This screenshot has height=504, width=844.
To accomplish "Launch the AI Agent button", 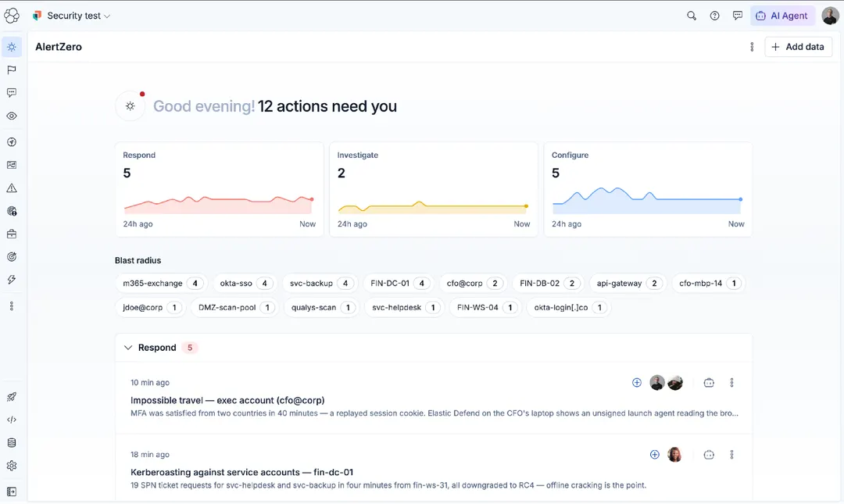I will (782, 16).
